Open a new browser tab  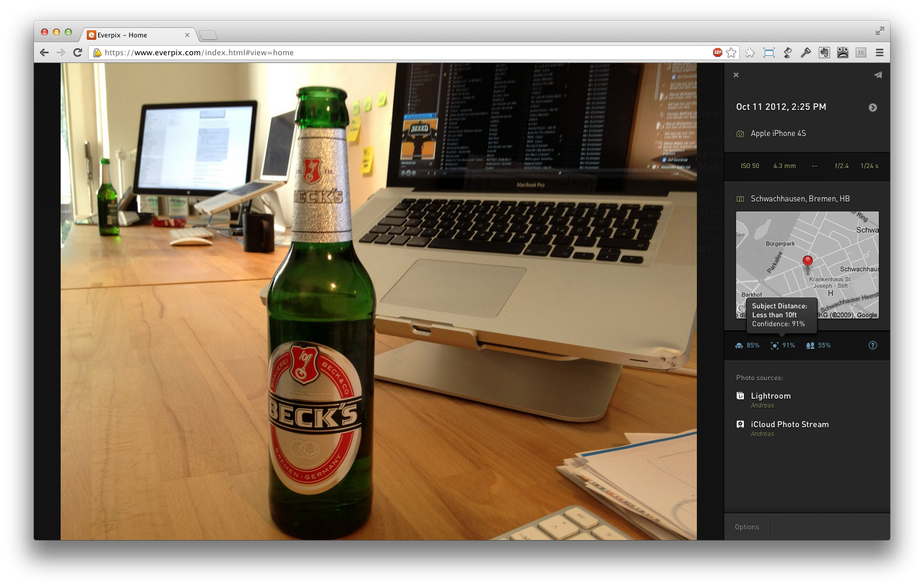(208, 35)
